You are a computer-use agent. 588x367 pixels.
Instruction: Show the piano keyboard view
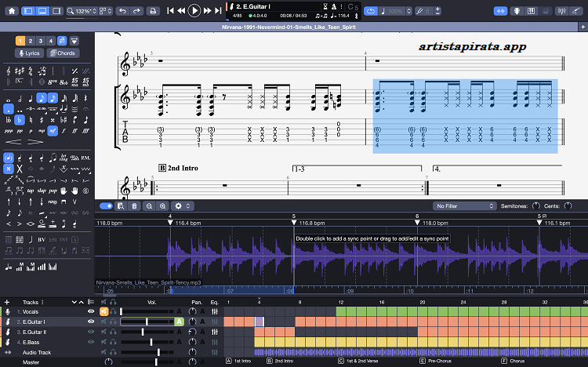coord(531,11)
